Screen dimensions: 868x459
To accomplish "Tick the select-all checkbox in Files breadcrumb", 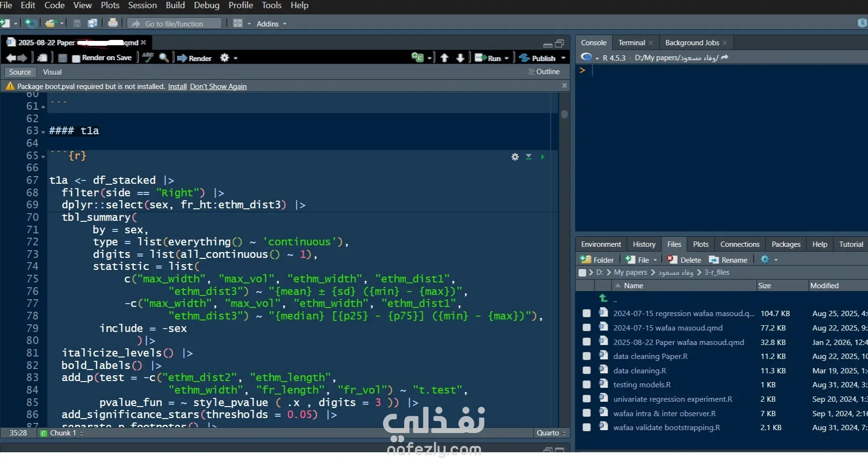I will coord(582,272).
